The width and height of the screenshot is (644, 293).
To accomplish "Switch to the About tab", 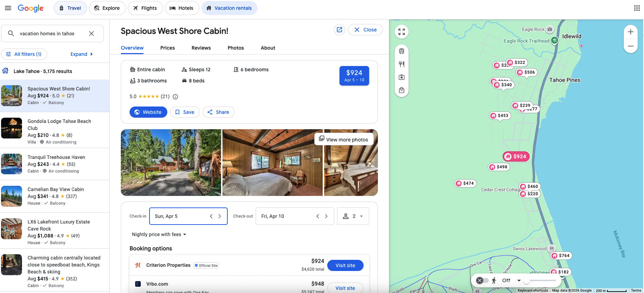I will click(268, 48).
